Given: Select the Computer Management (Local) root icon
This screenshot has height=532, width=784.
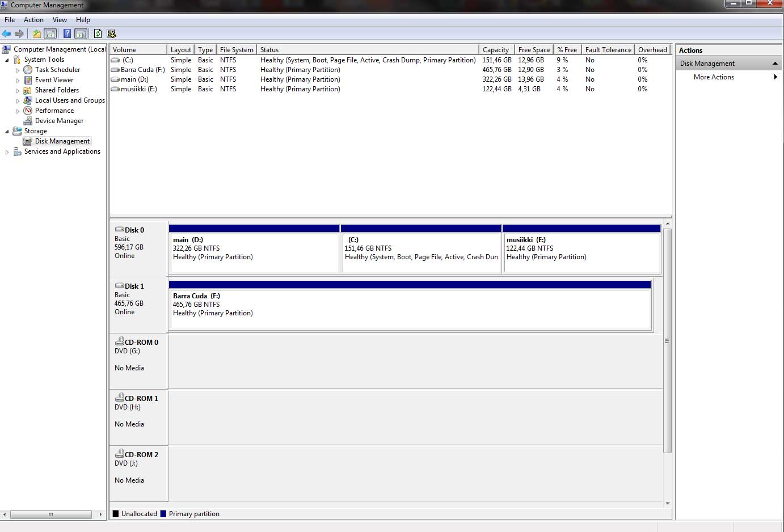Looking at the screenshot, I should [x=6, y=49].
